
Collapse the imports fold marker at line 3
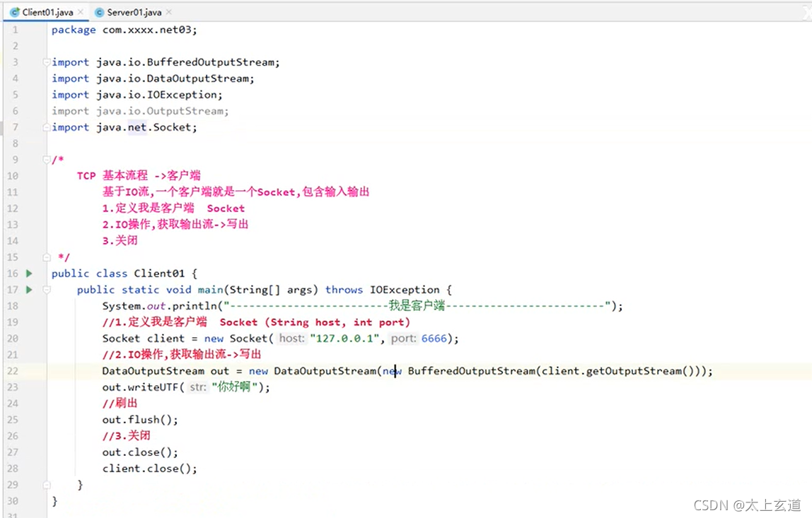(x=47, y=62)
